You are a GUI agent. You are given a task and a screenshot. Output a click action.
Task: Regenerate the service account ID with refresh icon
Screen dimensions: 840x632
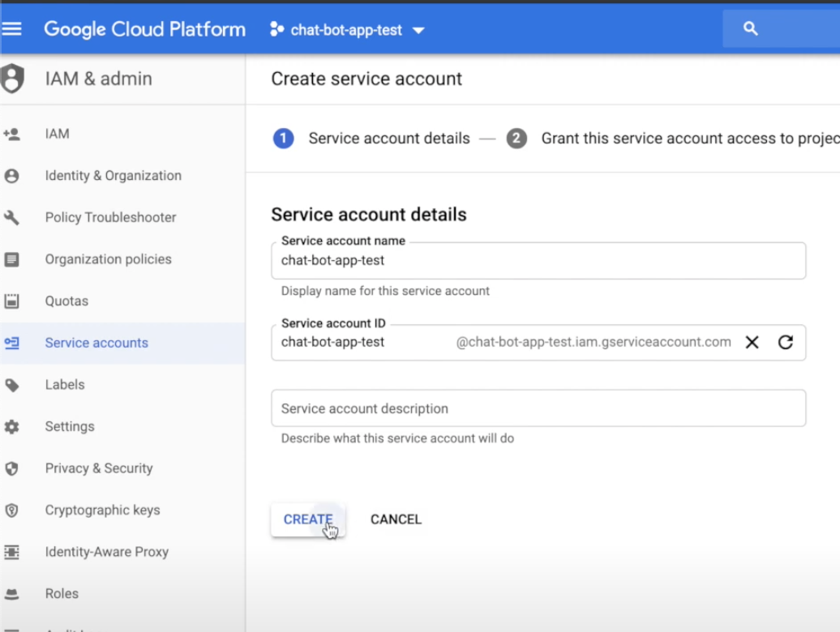pos(786,343)
